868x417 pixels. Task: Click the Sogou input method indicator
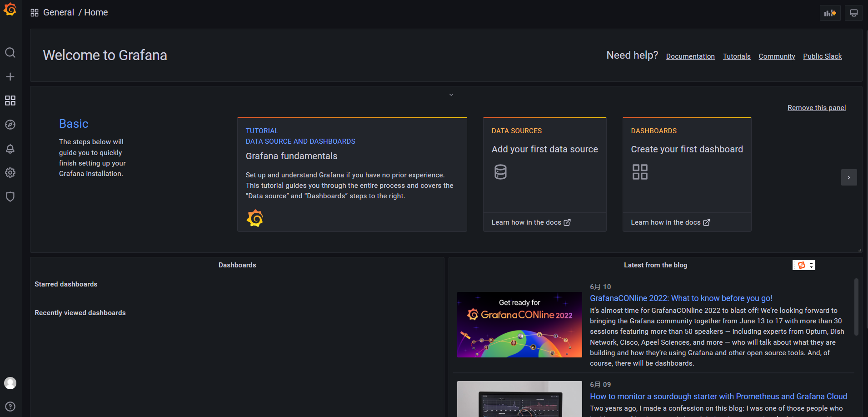click(804, 265)
